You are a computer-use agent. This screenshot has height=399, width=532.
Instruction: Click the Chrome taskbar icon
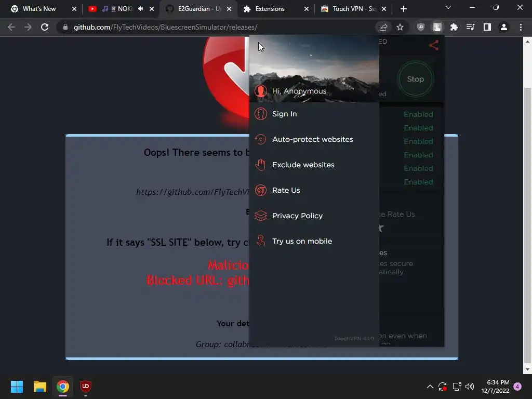(x=63, y=387)
